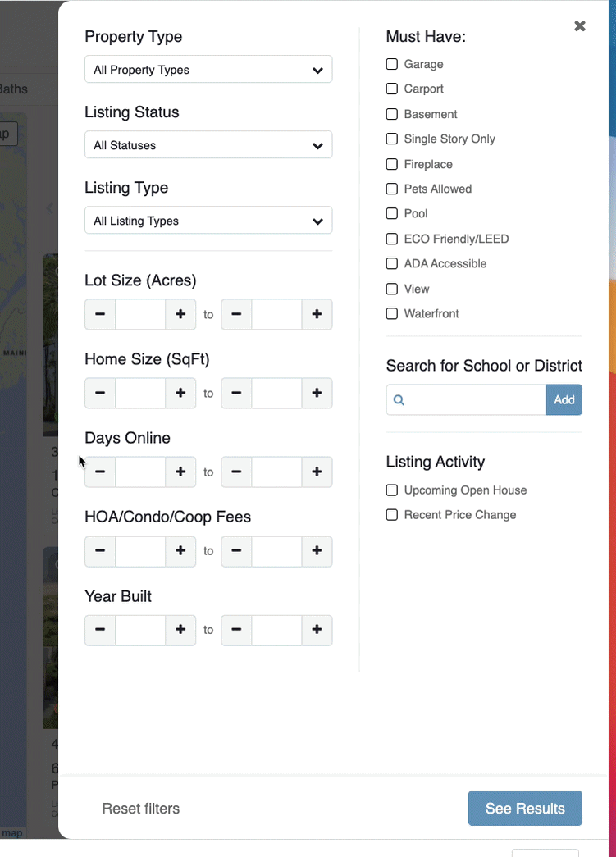Image resolution: width=616 pixels, height=857 pixels.
Task: Enable the Garage checkbox
Action: pos(392,64)
